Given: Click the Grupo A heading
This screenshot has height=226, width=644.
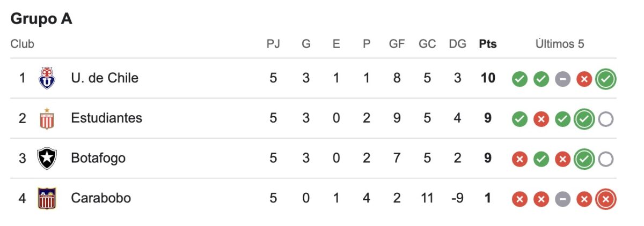Looking at the screenshot, I should [x=41, y=19].
